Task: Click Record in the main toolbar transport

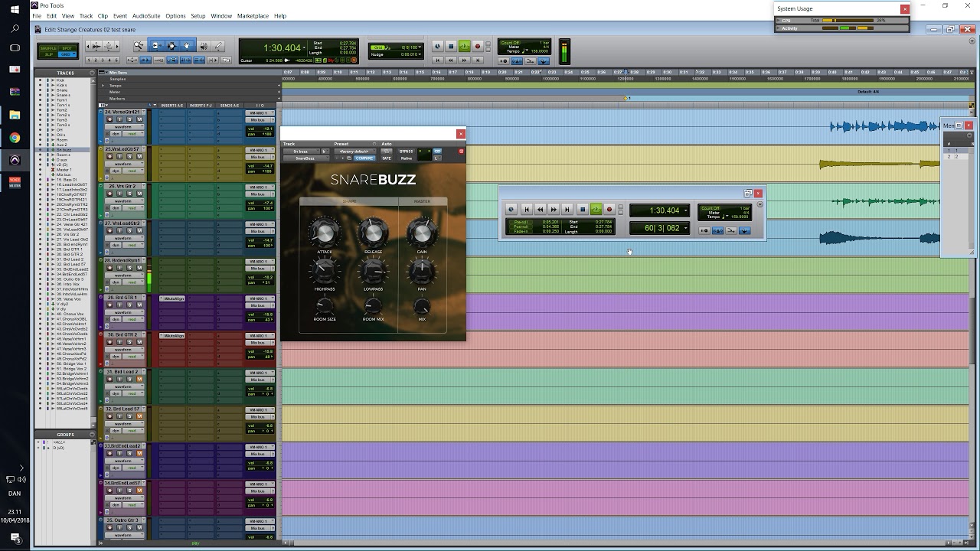Action: tap(477, 46)
